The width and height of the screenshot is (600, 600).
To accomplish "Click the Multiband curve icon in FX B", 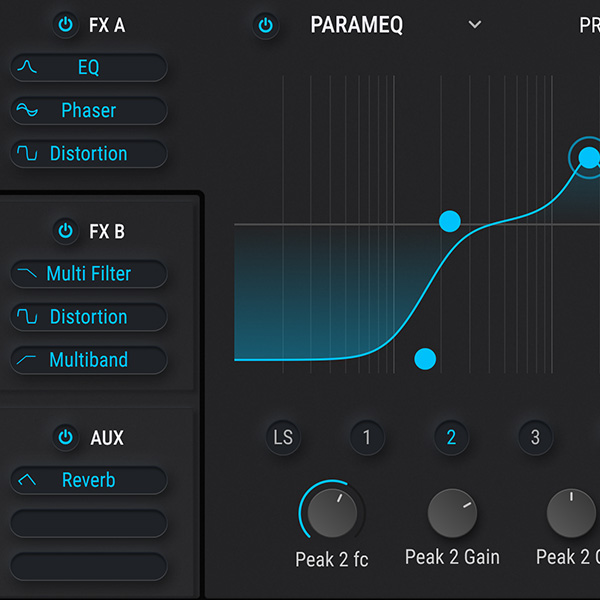I will [x=28, y=360].
